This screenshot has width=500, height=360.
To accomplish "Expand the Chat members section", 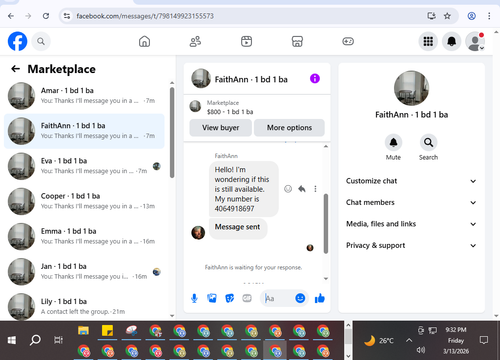I will (x=411, y=202).
